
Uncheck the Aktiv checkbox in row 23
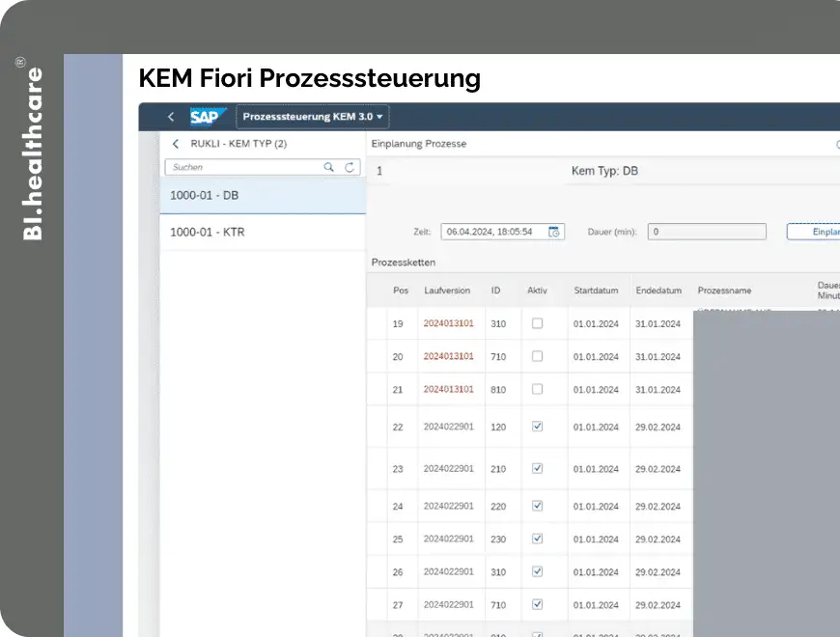pos(538,468)
